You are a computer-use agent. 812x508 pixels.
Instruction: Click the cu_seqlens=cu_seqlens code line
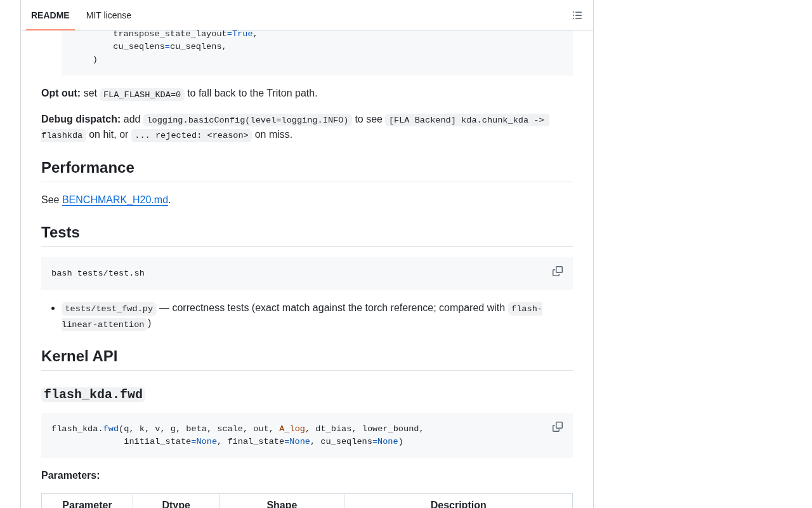[170, 46]
